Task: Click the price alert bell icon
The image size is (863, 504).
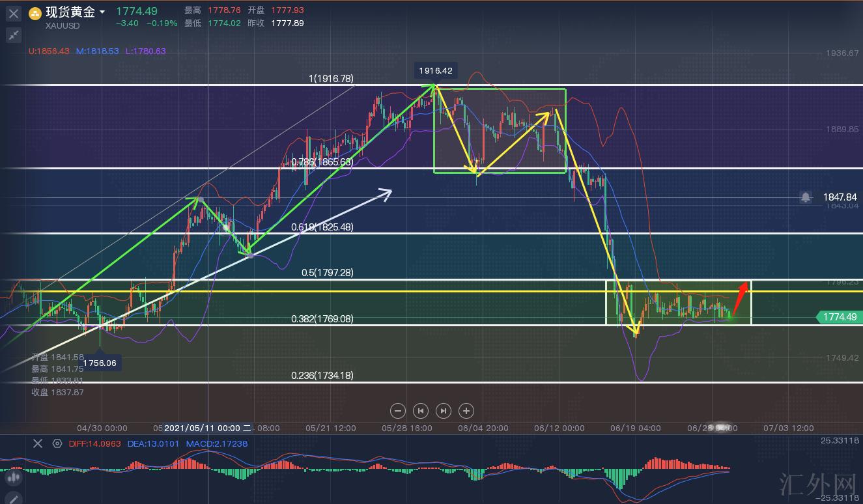Action: pyautogui.click(x=806, y=197)
